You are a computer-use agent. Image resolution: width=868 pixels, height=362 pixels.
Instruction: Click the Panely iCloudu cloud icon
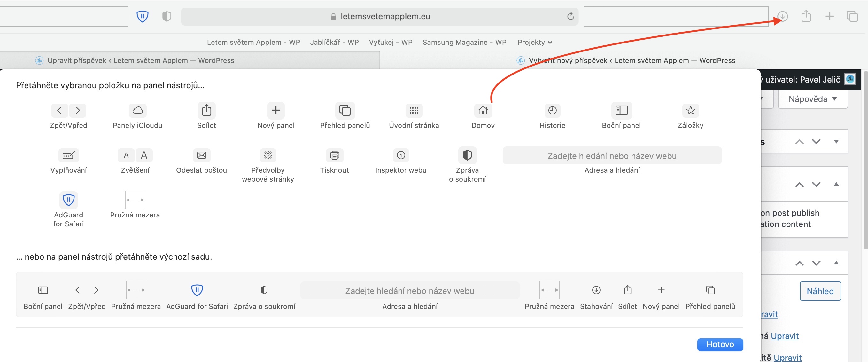(x=137, y=110)
